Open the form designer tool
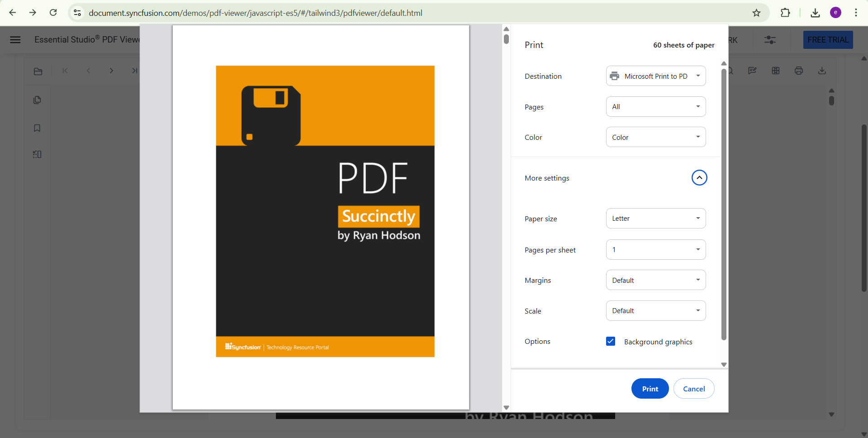This screenshot has height=438, width=868. (x=775, y=71)
